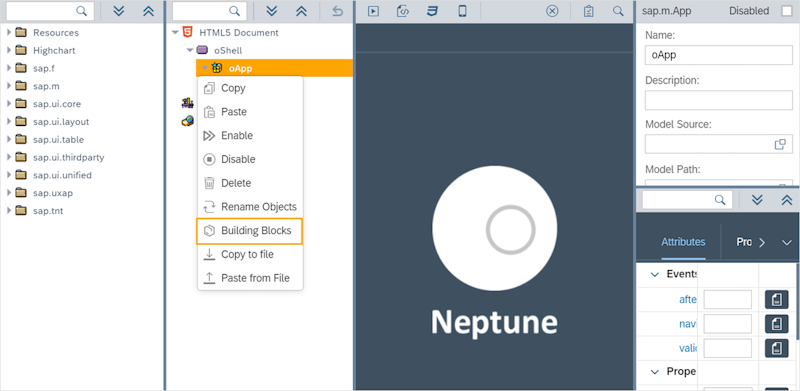Click the search magnifier in center toolbar
This screenshot has height=391, width=800.
click(618, 11)
